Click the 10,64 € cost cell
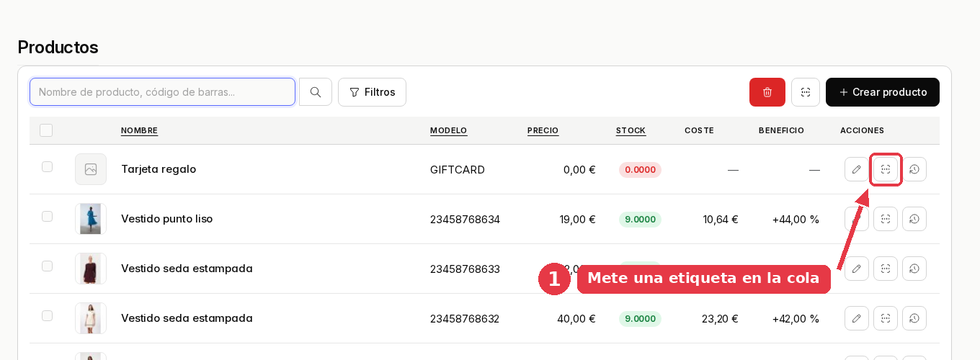Viewport: 980px width, 360px height. pyautogui.click(x=721, y=220)
